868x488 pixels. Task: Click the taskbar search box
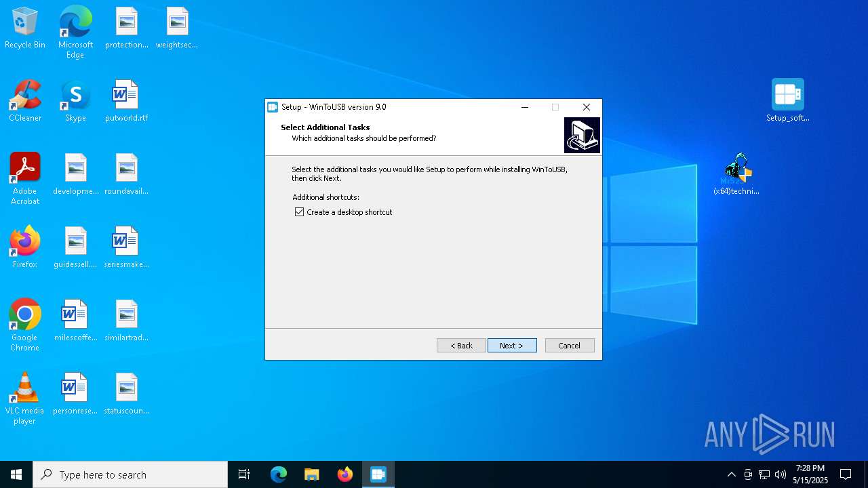pos(130,474)
